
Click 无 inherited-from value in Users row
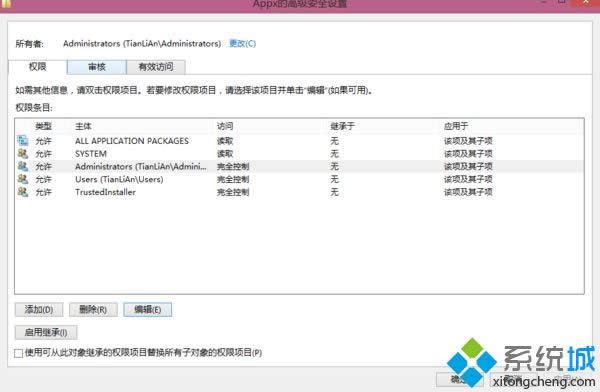(x=334, y=179)
